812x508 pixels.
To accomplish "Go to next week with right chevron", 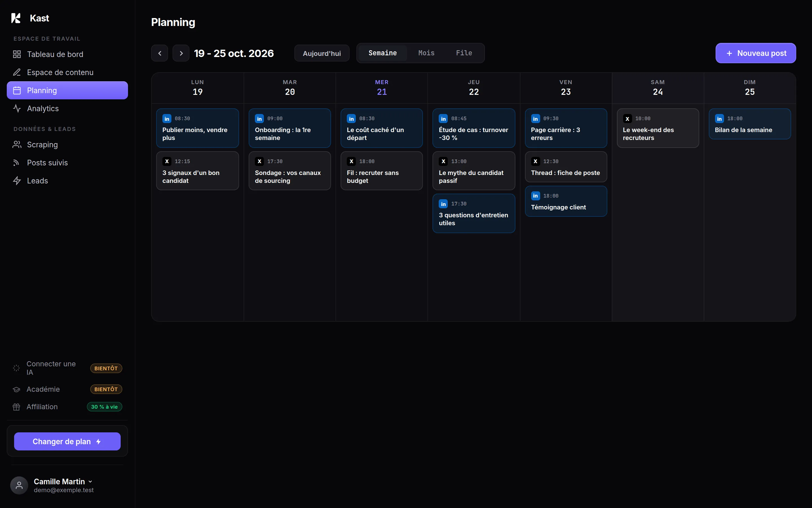I will pos(181,53).
